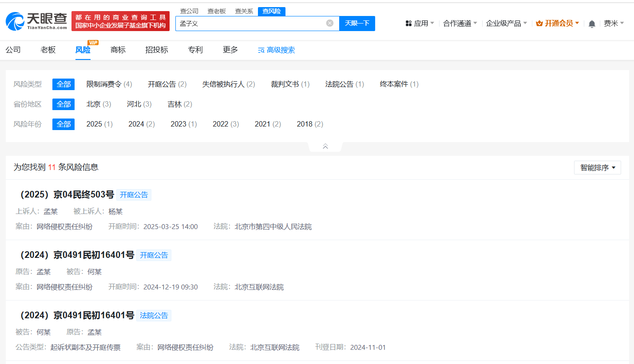Open the 专利 results tab
Image resolution: width=634 pixels, height=364 pixels.
195,50
